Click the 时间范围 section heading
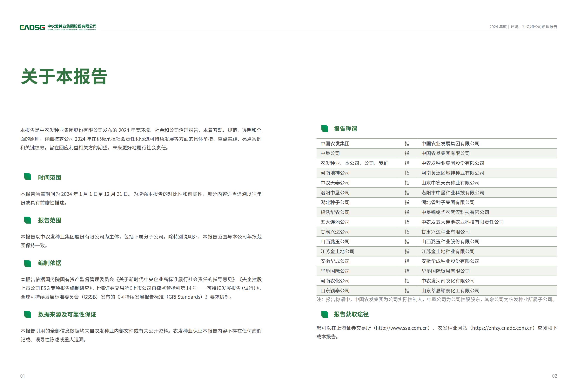The width and height of the screenshot is (578, 392). click(50, 178)
